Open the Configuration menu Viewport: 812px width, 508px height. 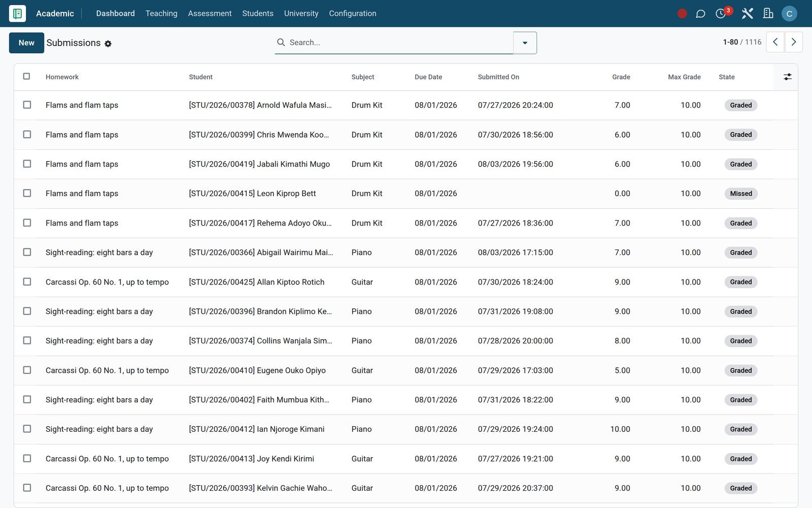click(353, 14)
